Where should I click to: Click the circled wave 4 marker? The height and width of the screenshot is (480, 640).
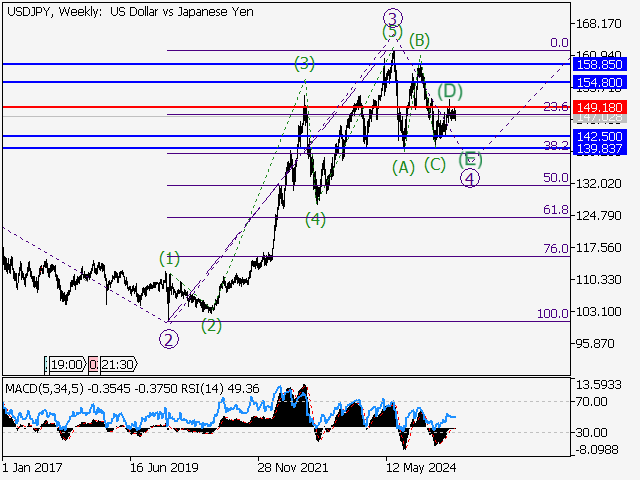(469, 178)
